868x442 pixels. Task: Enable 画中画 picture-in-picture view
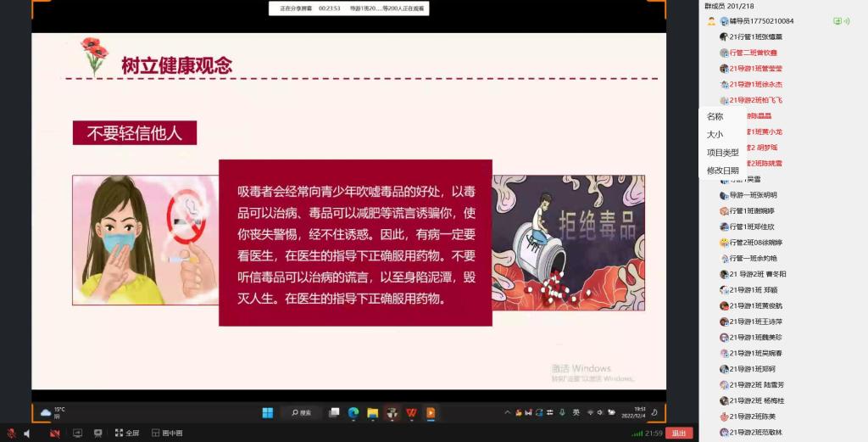[x=167, y=434]
